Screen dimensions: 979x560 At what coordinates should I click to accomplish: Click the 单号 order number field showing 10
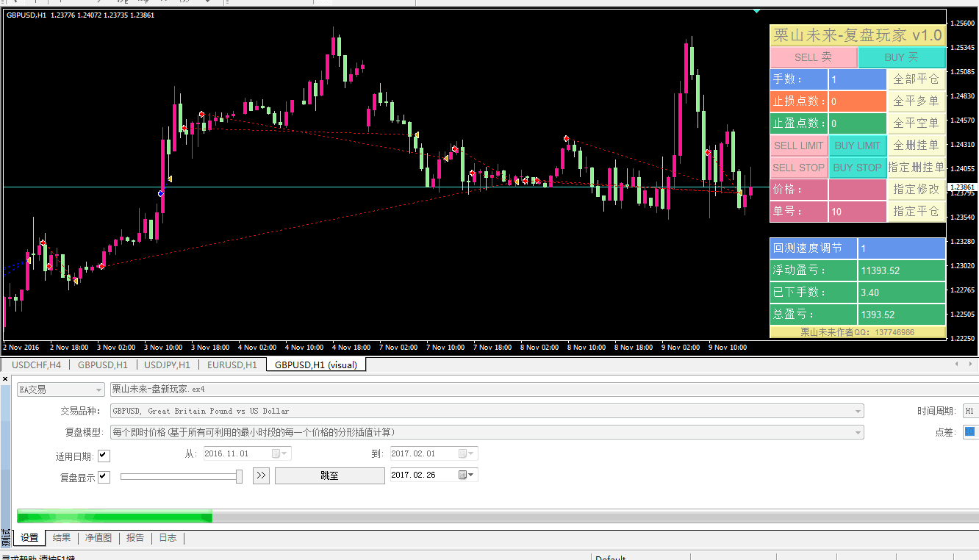[858, 212]
